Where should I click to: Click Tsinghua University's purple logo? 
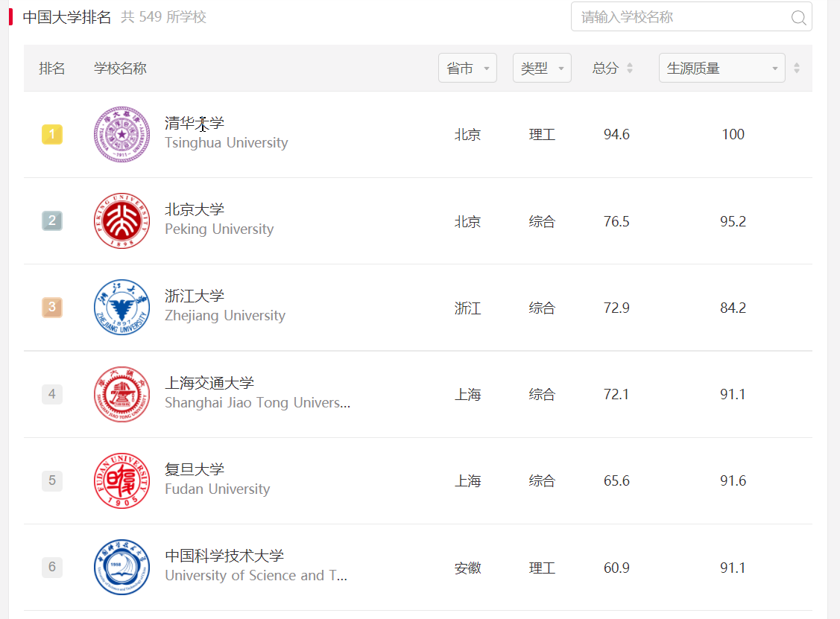tap(121, 135)
